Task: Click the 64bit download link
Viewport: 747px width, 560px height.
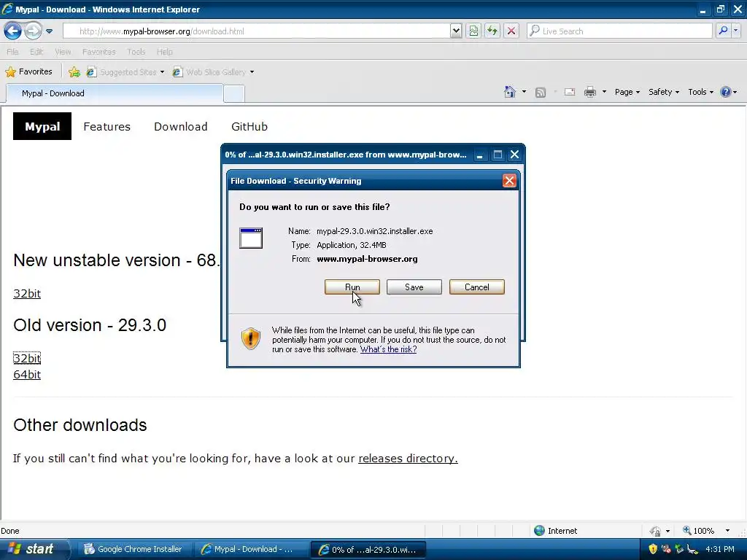Action: click(x=27, y=374)
